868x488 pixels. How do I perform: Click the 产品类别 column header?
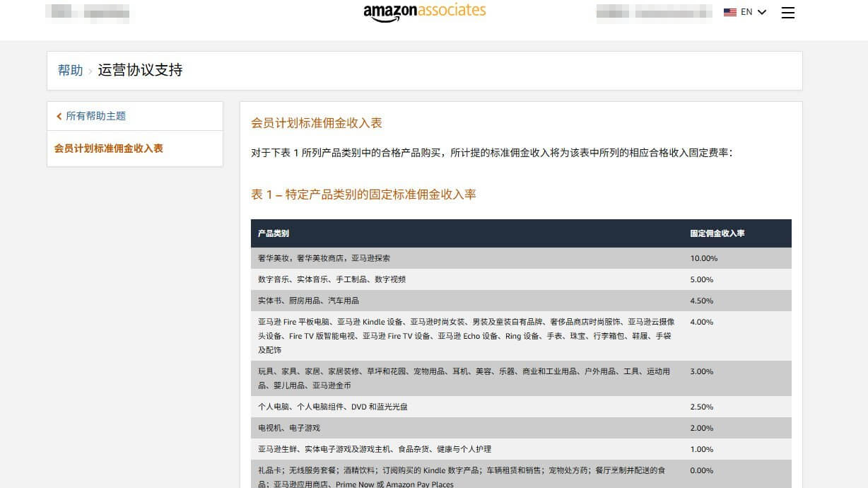click(274, 233)
